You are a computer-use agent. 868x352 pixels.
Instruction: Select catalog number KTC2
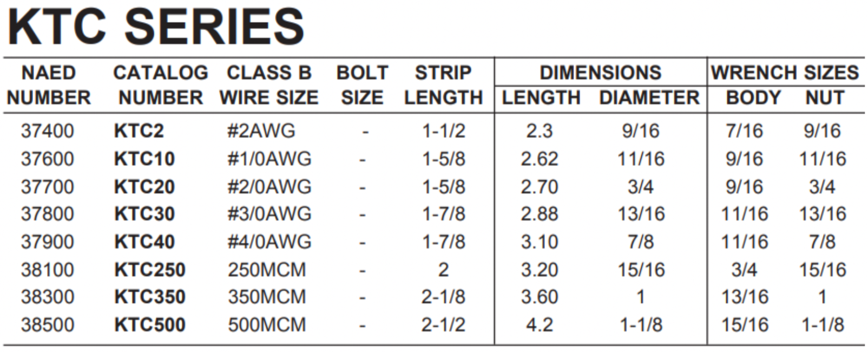(x=139, y=131)
